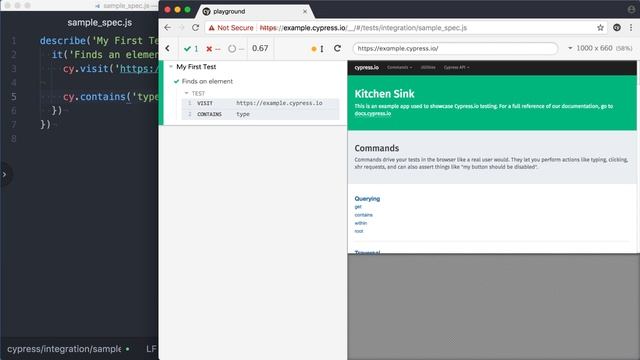The height and width of the screenshot is (360, 640).
Task: Open viewport size 1000 x 660 dropdown
Action: (600, 48)
